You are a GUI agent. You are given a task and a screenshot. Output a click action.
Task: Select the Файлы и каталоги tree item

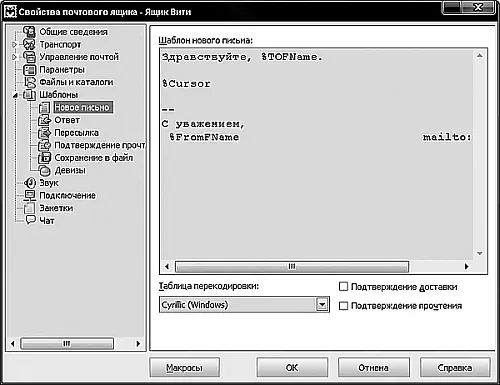tap(76, 82)
